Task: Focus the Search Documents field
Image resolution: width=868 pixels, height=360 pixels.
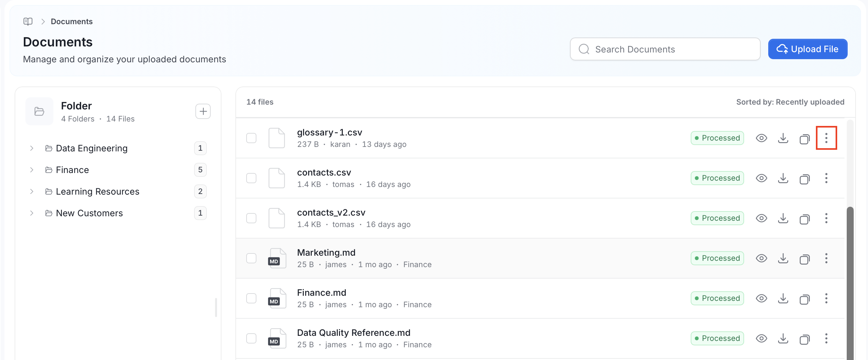Action: pos(665,49)
